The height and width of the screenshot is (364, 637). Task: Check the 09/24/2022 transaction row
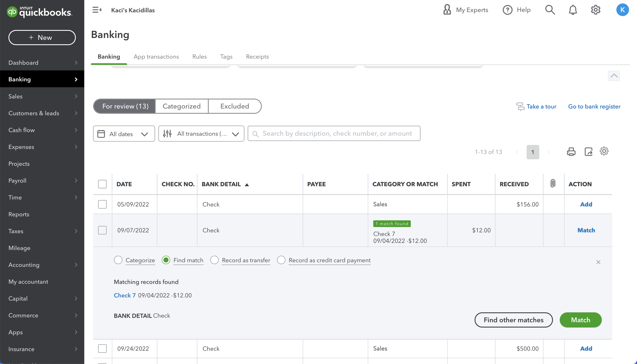point(102,348)
